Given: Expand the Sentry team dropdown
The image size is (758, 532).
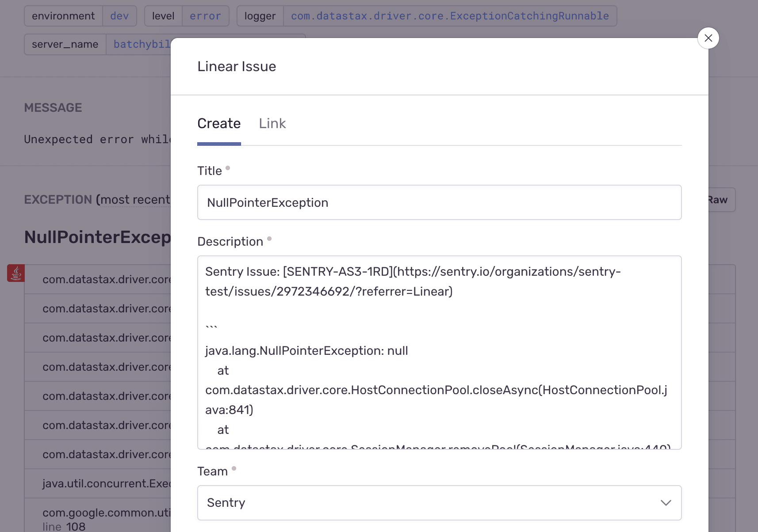Looking at the screenshot, I should coord(440,503).
